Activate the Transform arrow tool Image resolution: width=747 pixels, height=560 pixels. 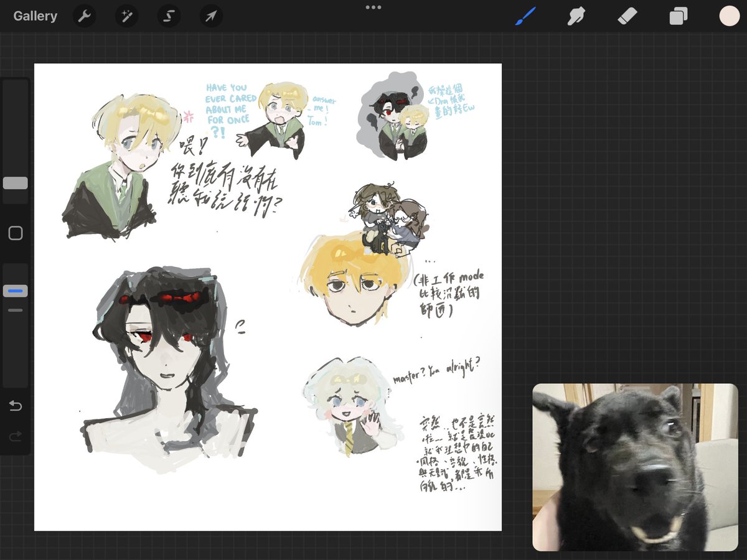(x=210, y=16)
